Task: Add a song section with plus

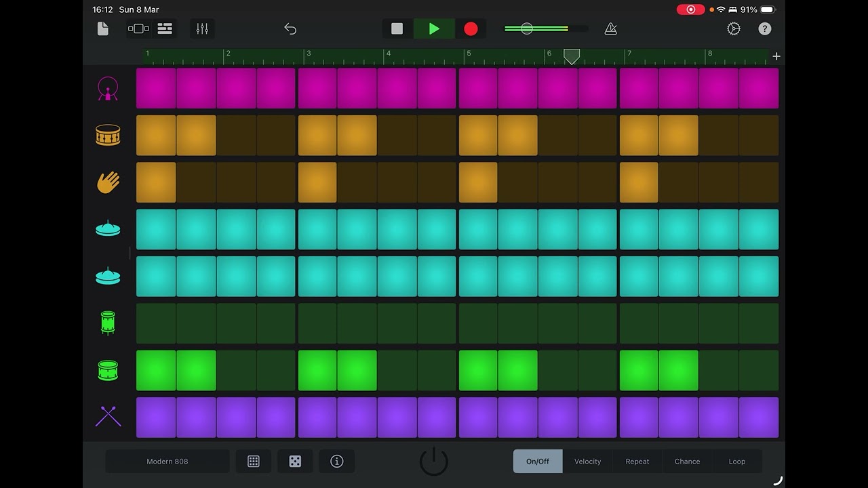Action: (x=776, y=56)
